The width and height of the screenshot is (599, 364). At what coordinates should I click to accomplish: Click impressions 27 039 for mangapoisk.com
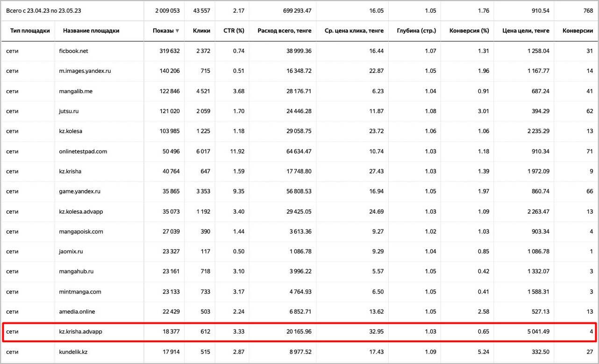point(171,232)
